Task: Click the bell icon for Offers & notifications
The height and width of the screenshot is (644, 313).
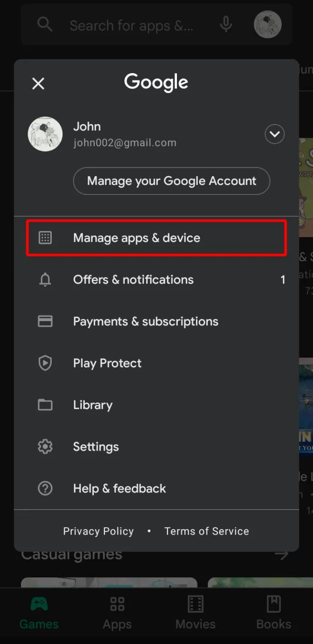Action: [x=45, y=280]
